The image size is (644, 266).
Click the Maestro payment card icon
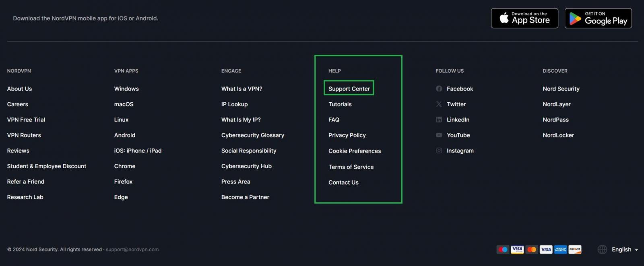click(503, 250)
